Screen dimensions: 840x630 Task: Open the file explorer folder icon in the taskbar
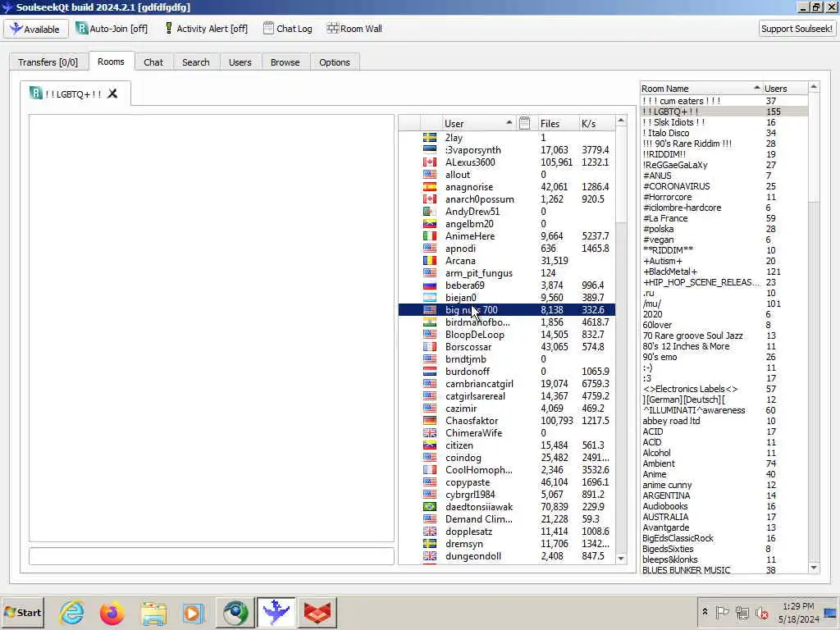153,613
